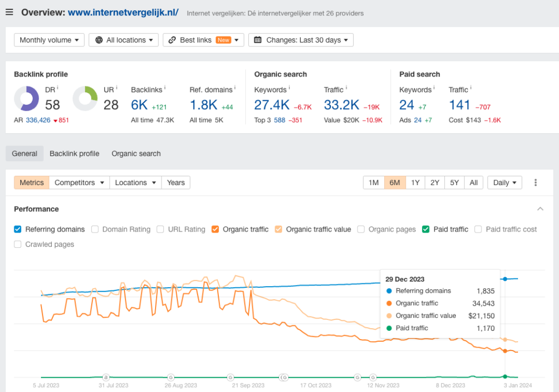Switch to the Backlink profile tab

[x=74, y=153]
